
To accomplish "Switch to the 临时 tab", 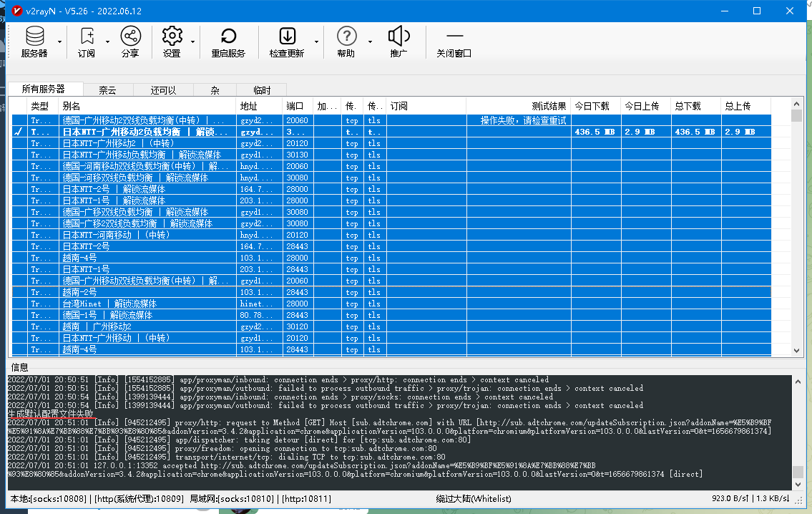I will (262, 90).
